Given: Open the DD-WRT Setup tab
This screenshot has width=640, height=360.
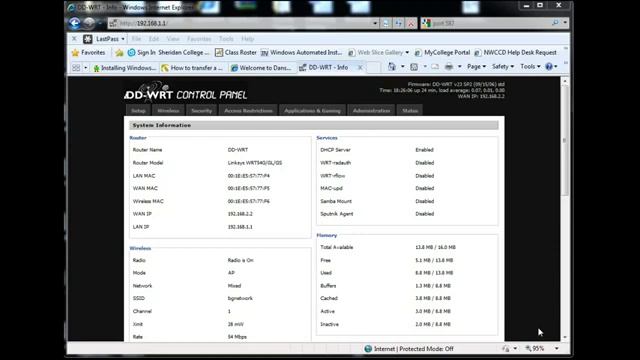Looking at the screenshot, I should pyautogui.click(x=138, y=111).
